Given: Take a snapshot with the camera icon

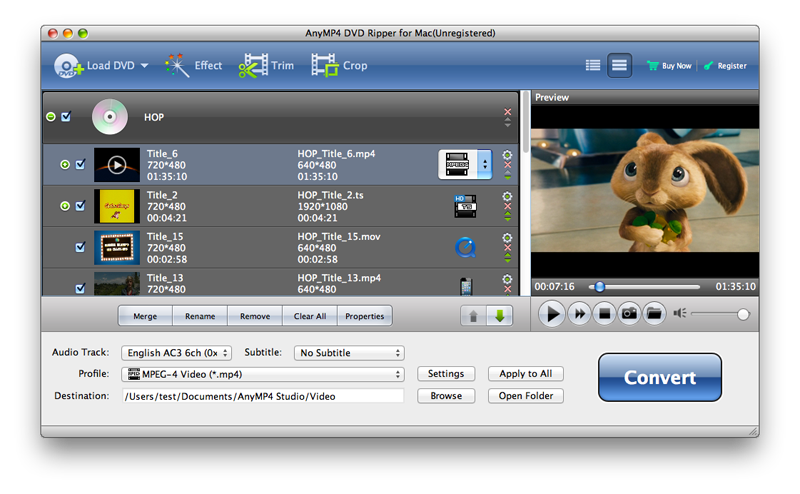Looking at the screenshot, I should 629,314.
